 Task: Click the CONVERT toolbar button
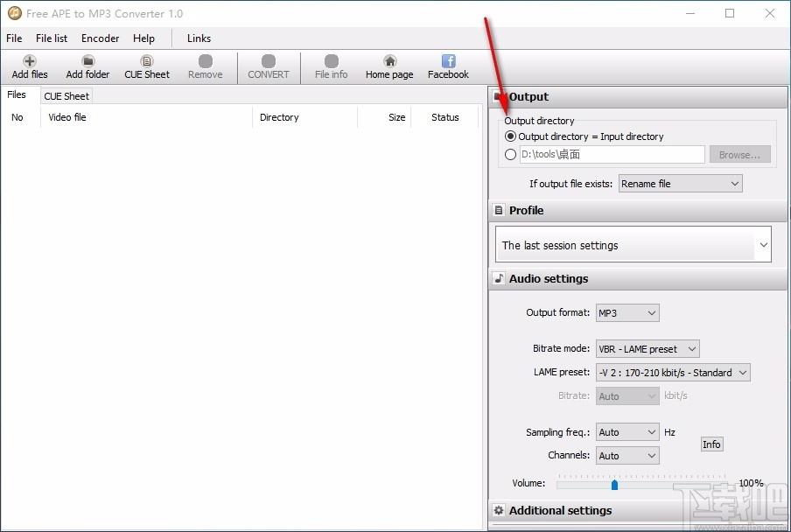269,67
